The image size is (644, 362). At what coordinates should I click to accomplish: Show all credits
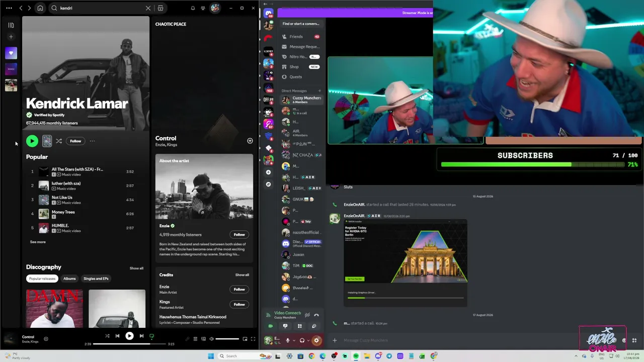tap(242, 275)
